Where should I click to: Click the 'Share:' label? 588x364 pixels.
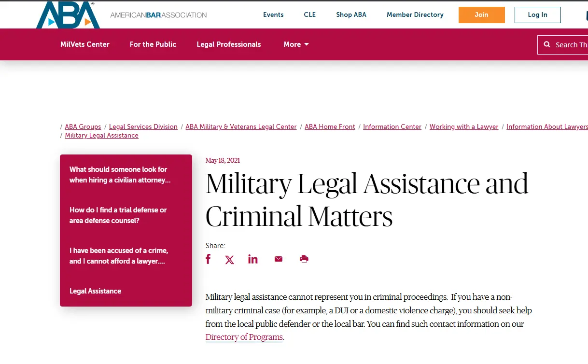pos(215,246)
